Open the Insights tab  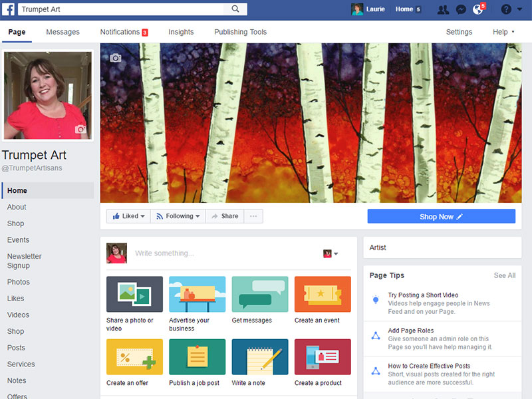click(x=181, y=32)
